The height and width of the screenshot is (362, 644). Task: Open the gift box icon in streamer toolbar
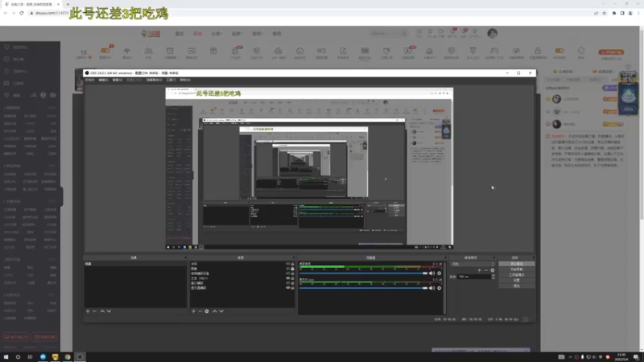(x=213, y=51)
